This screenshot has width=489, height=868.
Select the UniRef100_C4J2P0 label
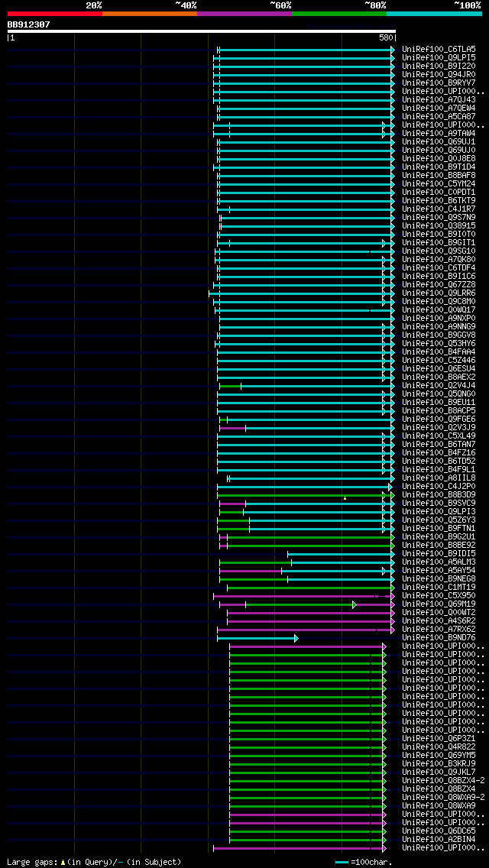point(439,487)
